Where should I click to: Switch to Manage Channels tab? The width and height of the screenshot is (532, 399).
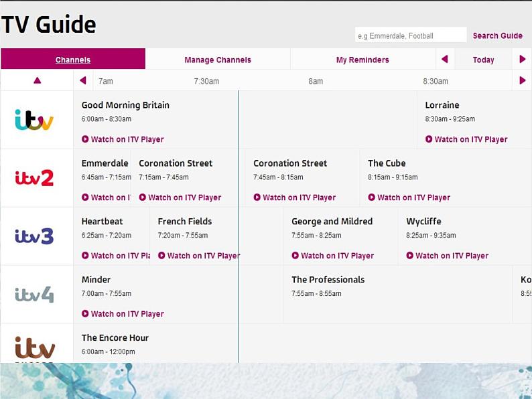pyautogui.click(x=218, y=60)
